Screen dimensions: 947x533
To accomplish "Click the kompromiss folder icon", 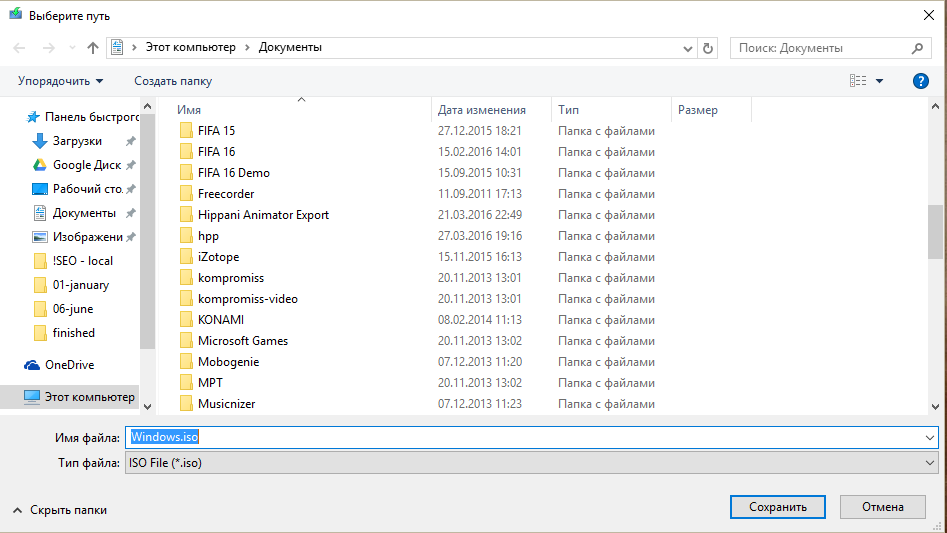I will [186, 278].
